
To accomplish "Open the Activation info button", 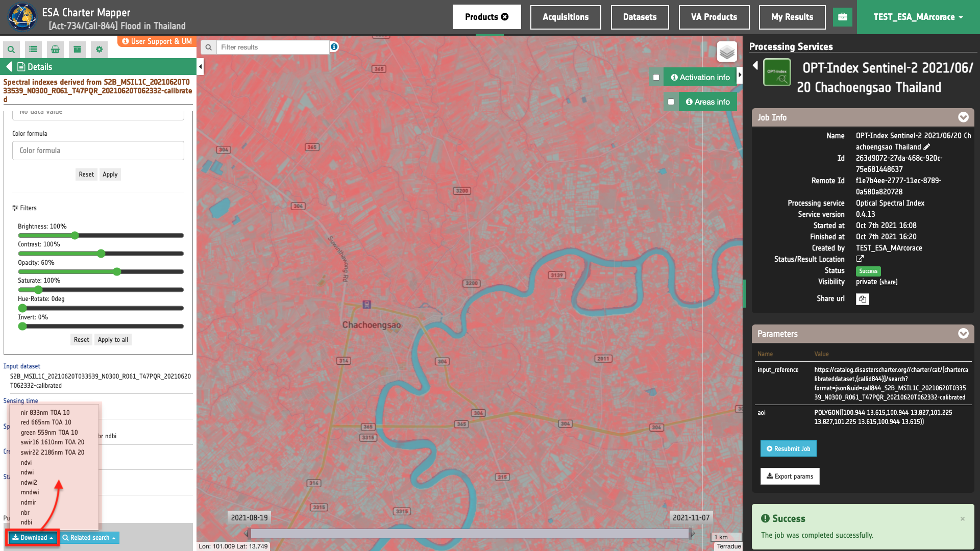I will pos(700,78).
